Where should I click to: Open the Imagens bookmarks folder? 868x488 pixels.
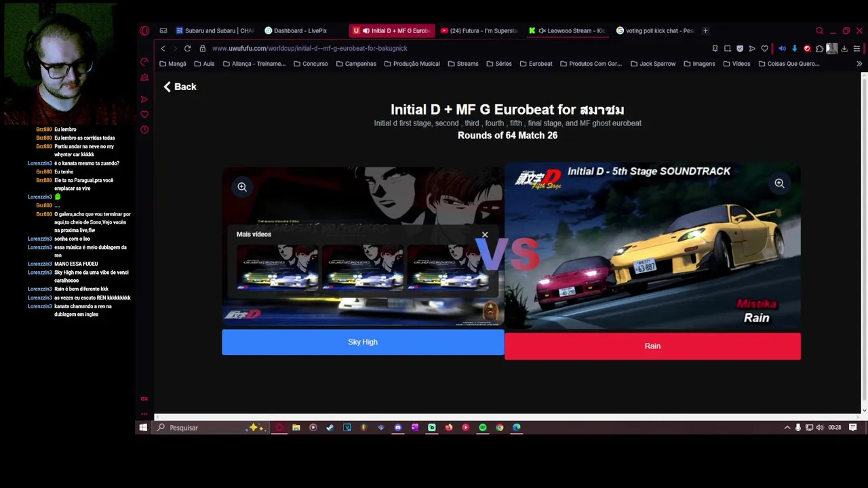[x=699, y=64]
